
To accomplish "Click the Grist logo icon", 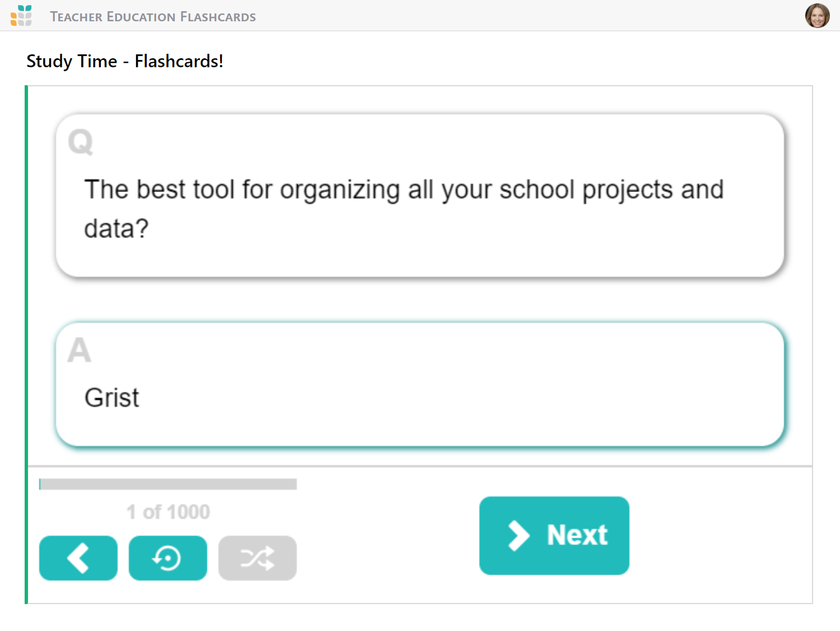I will coord(21,16).
